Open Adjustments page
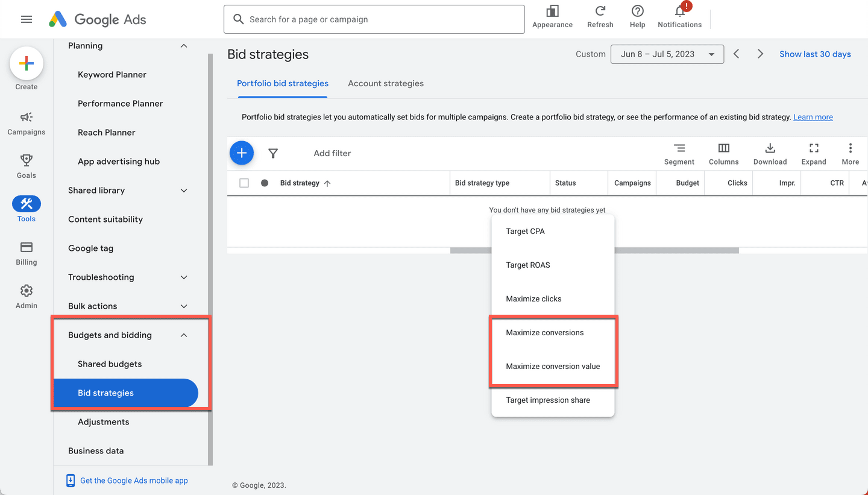Image resolution: width=868 pixels, height=495 pixels. point(104,422)
